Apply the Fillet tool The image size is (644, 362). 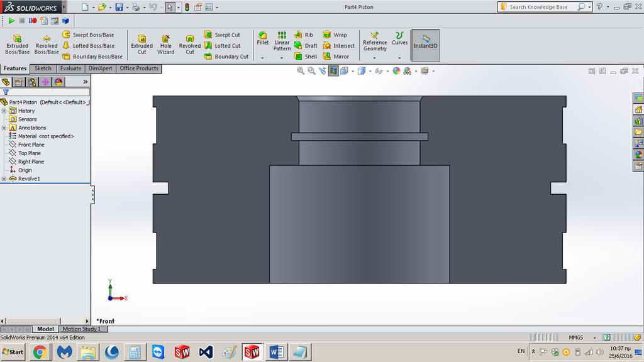coord(262,38)
